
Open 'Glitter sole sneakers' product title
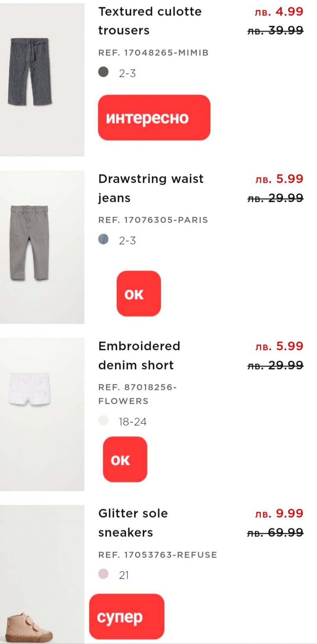click(x=133, y=523)
